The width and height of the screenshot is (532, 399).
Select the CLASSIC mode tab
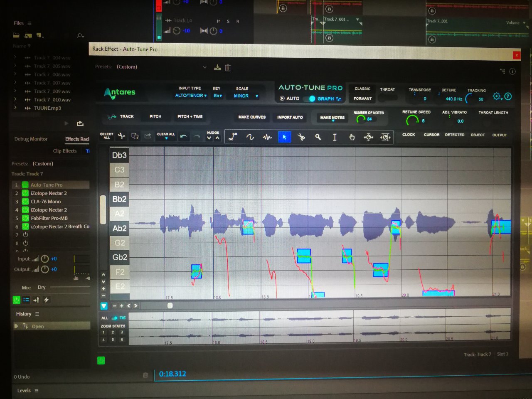pyautogui.click(x=362, y=89)
